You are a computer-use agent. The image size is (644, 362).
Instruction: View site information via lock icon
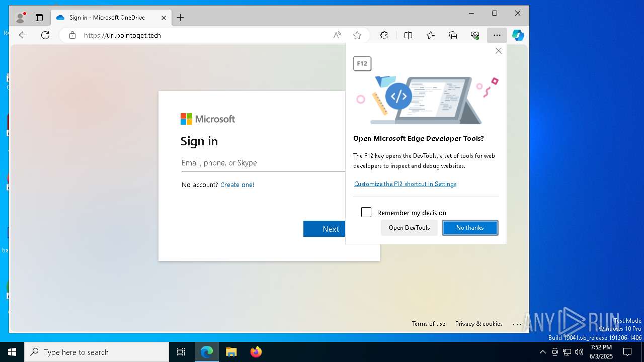click(x=72, y=35)
